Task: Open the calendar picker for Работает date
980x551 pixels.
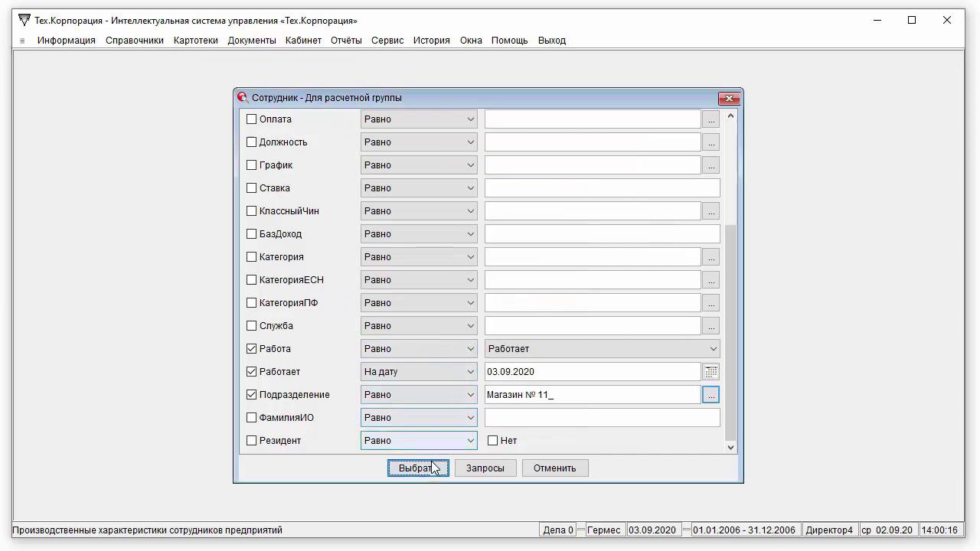Action: point(711,372)
